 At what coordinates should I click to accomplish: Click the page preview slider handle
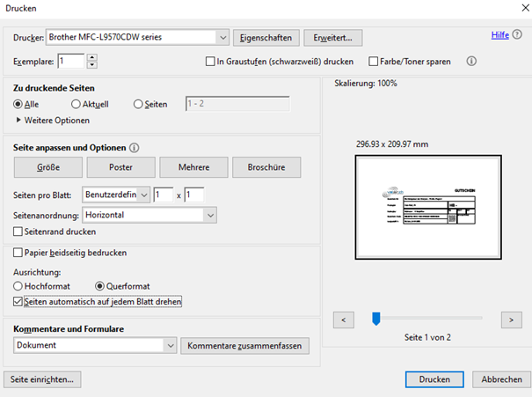tap(375, 319)
